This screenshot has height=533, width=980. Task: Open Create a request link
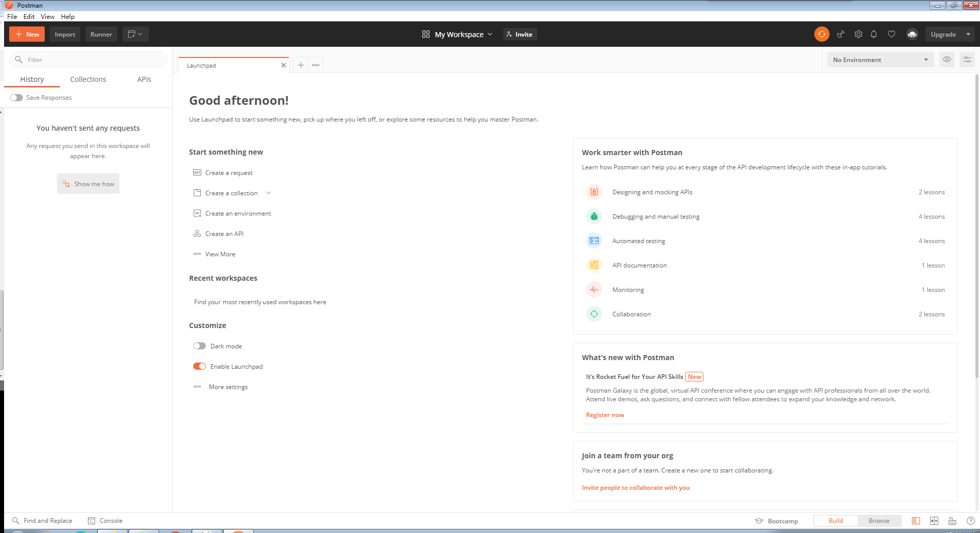tap(229, 172)
